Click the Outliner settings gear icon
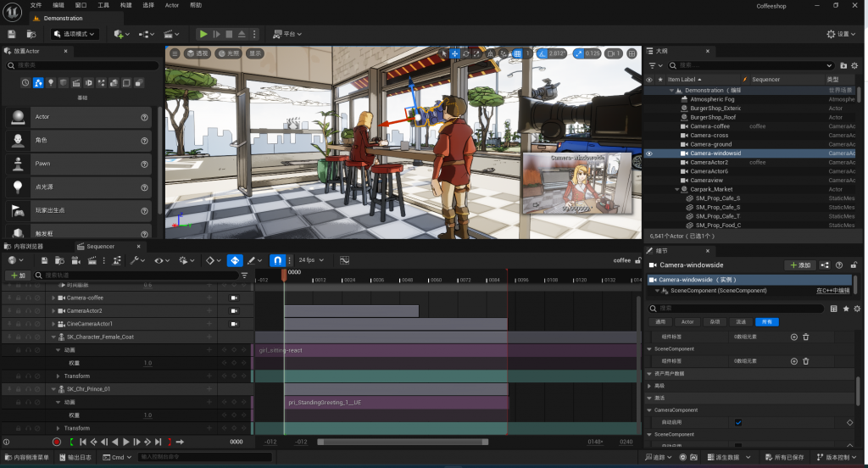Image resolution: width=868 pixels, height=468 pixels. click(854, 65)
